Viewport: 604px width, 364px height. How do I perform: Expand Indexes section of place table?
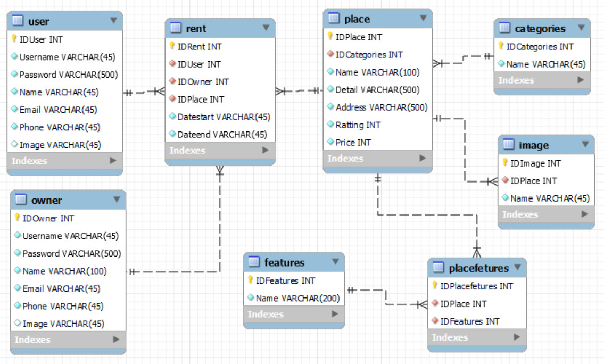coord(423,158)
